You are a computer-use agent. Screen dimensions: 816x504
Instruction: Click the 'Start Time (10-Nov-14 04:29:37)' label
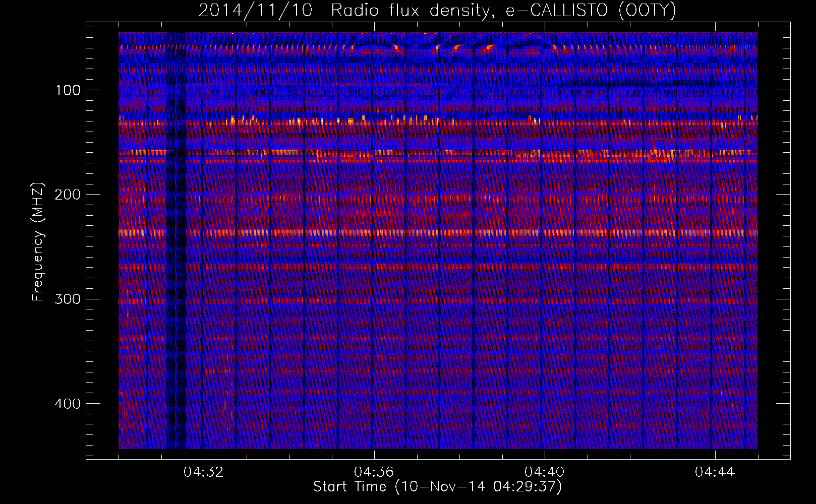pos(437,487)
